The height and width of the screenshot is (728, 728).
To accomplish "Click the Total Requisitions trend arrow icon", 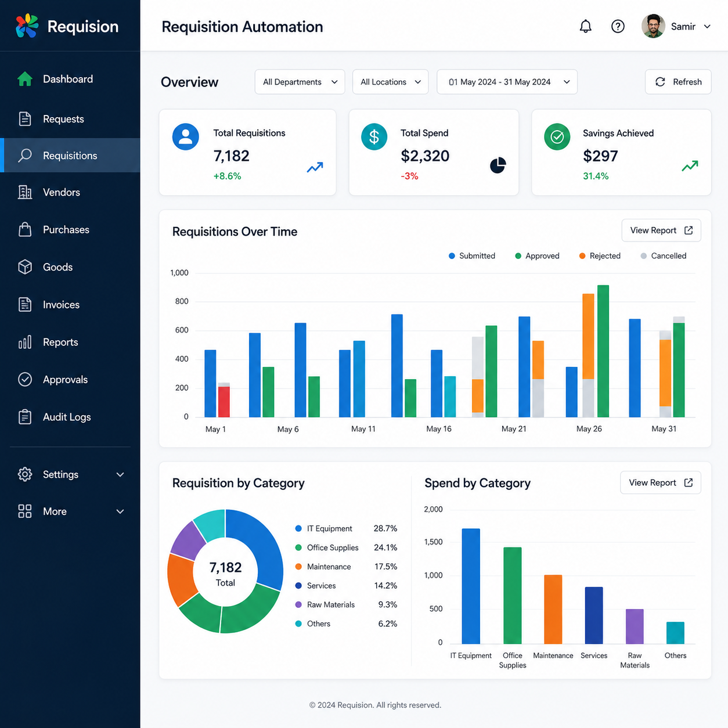I will [315, 167].
